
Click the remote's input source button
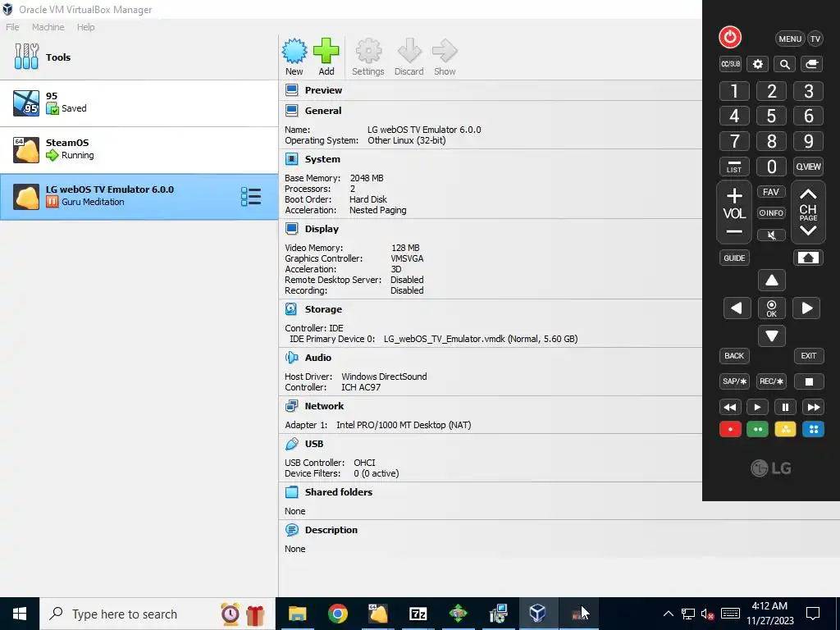(x=812, y=64)
